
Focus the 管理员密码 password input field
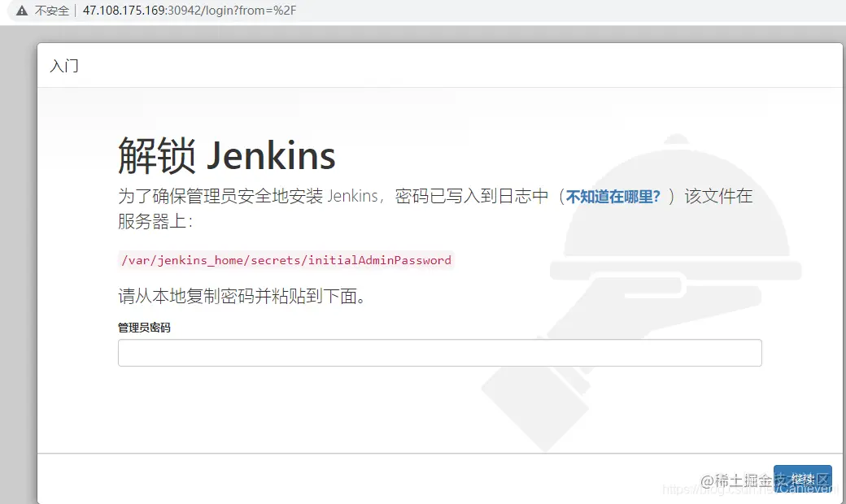point(440,353)
